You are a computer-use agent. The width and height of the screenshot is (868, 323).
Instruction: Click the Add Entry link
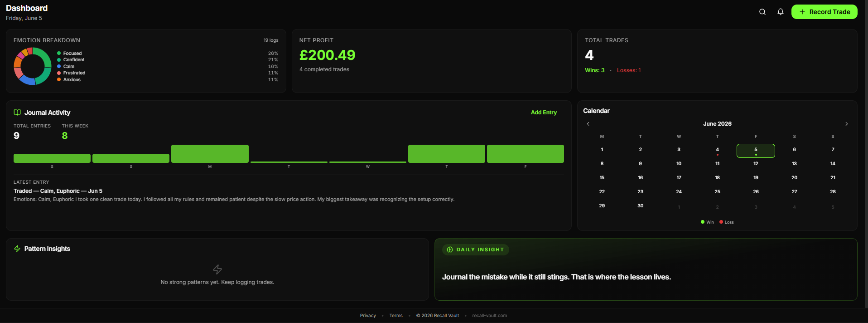pyautogui.click(x=544, y=113)
